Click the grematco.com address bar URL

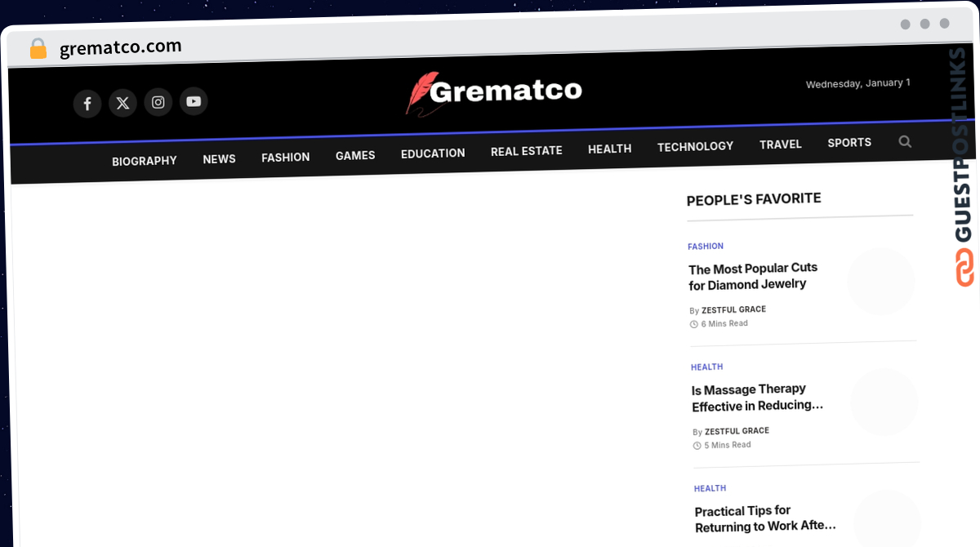121,47
